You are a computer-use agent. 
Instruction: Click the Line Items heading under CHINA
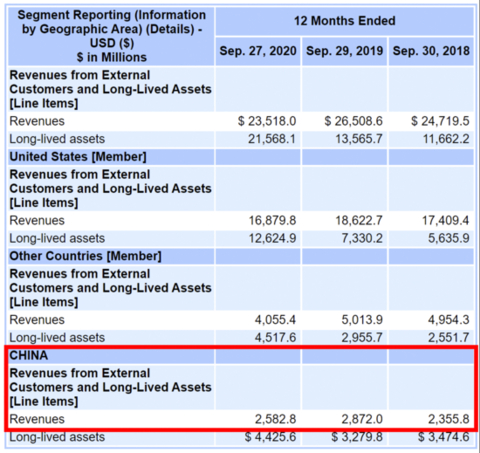tap(110, 387)
